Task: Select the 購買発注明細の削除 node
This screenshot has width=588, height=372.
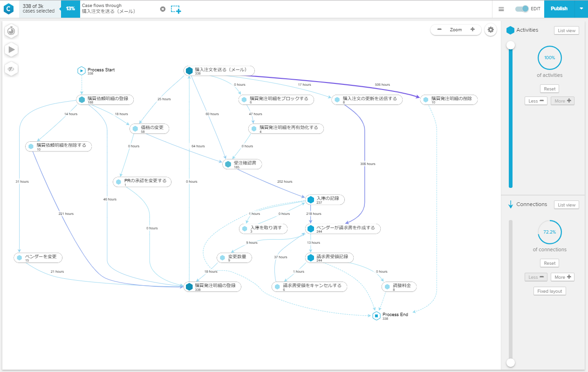Action: 449,100
